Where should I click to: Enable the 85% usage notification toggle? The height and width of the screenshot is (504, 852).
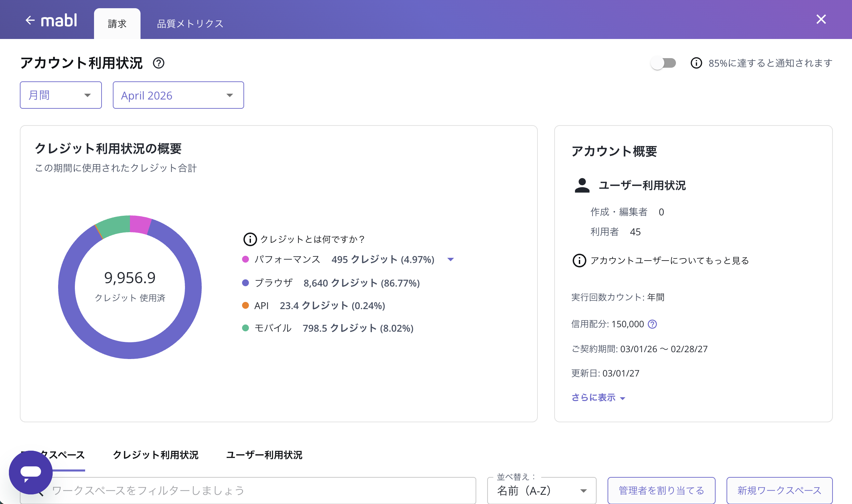[x=663, y=63]
